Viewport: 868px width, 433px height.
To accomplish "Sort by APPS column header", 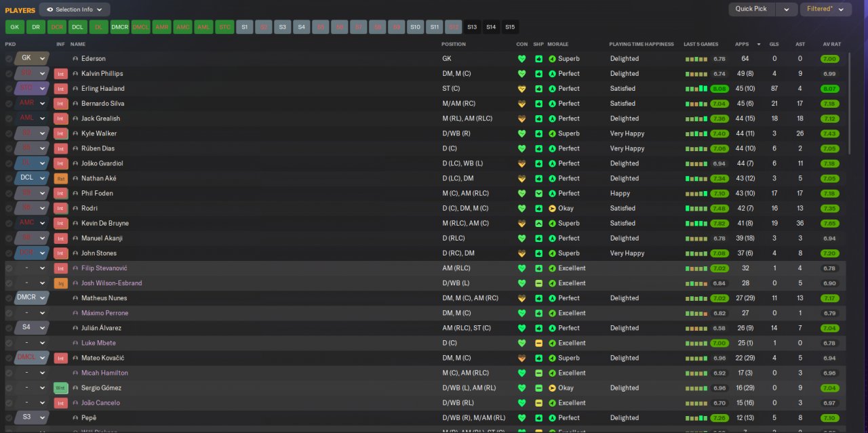I will (742, 44).
